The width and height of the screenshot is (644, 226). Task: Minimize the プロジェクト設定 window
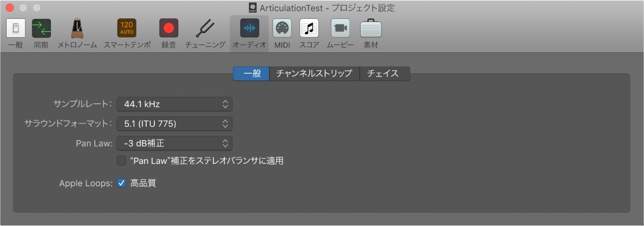(23, 8)
